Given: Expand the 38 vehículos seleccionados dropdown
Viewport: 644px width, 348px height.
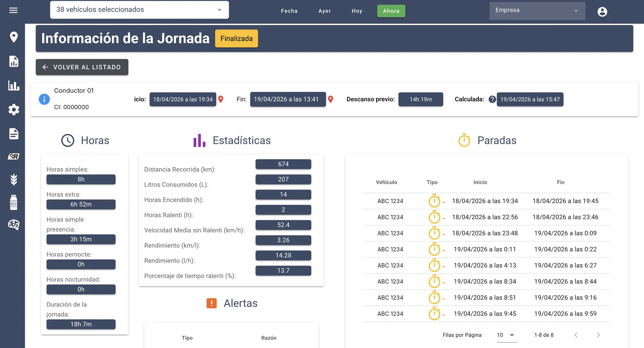Looking at the screenshot, I should 139,10.
